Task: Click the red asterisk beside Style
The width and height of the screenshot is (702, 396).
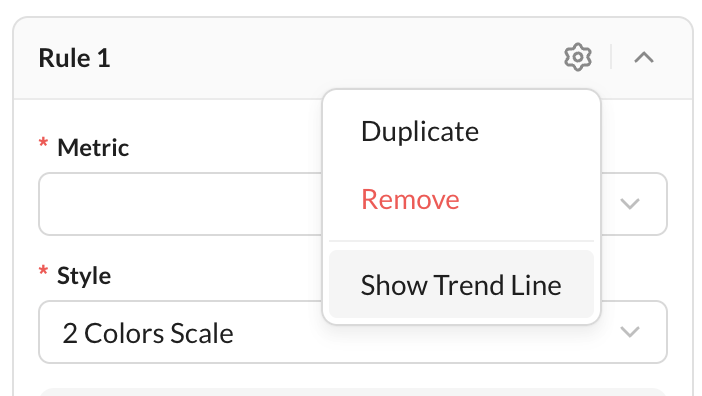Action: point(43,271)
